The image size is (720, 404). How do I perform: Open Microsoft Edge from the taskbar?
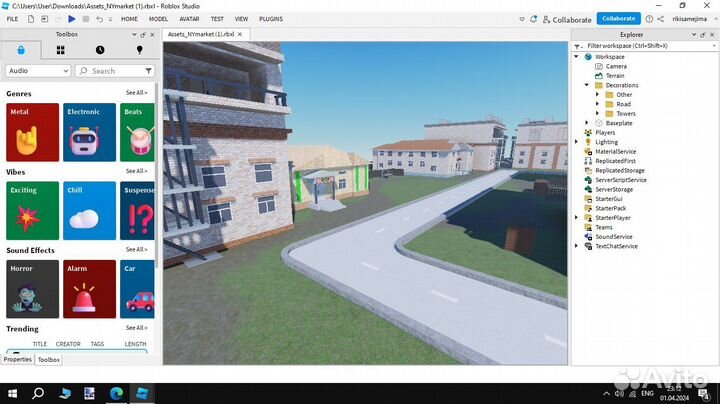click(116, 393)
